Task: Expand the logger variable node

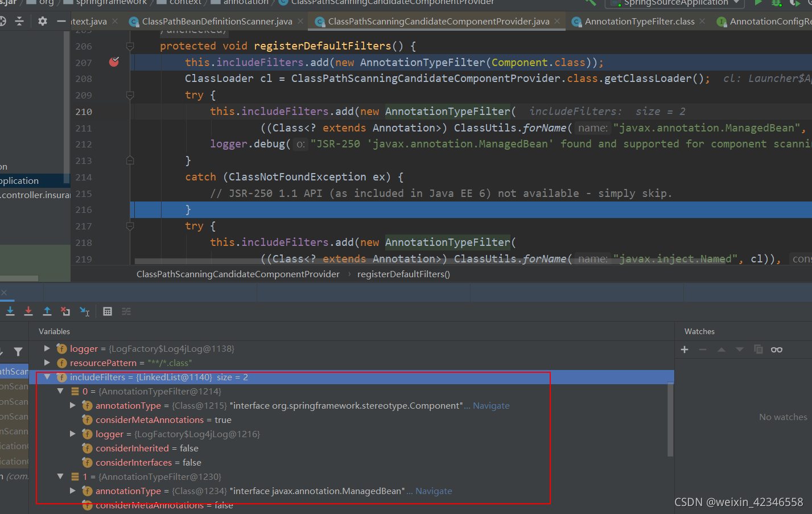Action: point(47,348)
